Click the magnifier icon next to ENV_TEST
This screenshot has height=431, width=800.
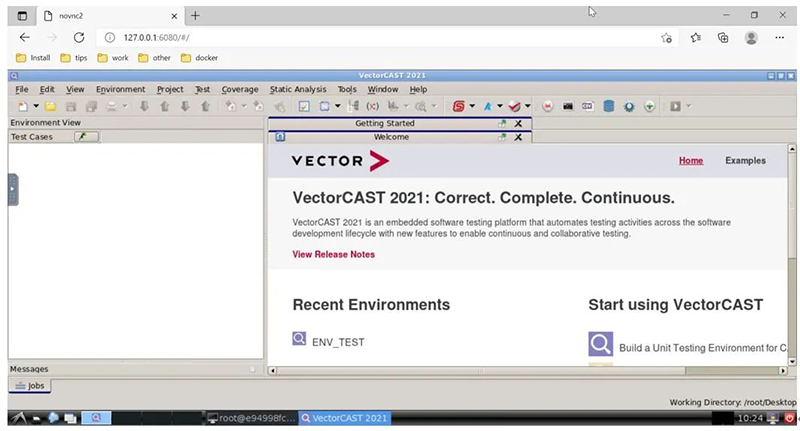299,339
